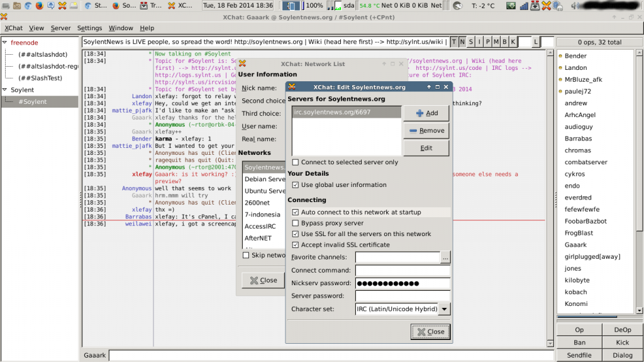Collapse the Soylent network tree node
This screenshot has width=644, height=362.
coord(5,90)
